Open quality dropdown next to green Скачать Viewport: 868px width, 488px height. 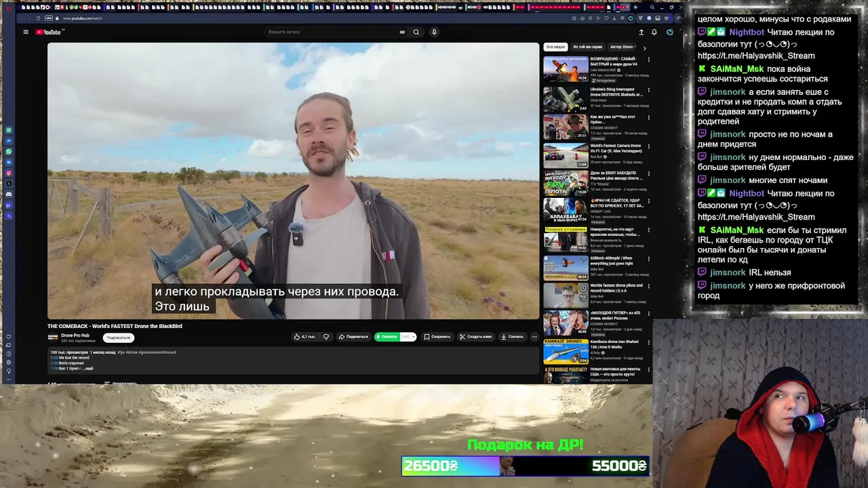pos(407,337)
